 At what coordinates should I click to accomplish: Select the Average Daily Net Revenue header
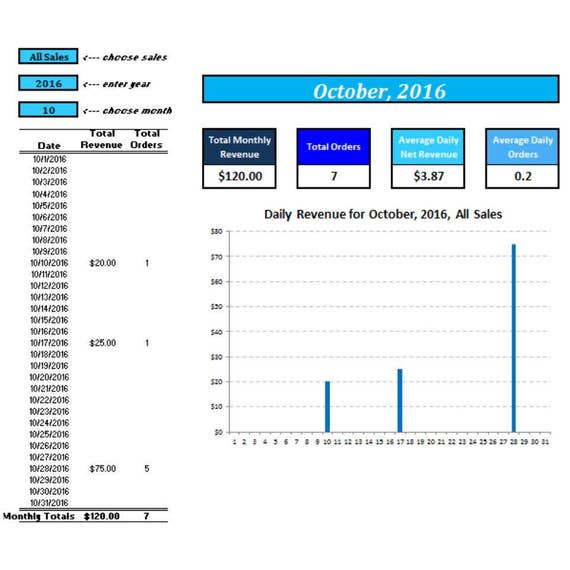tap(428, 147)
